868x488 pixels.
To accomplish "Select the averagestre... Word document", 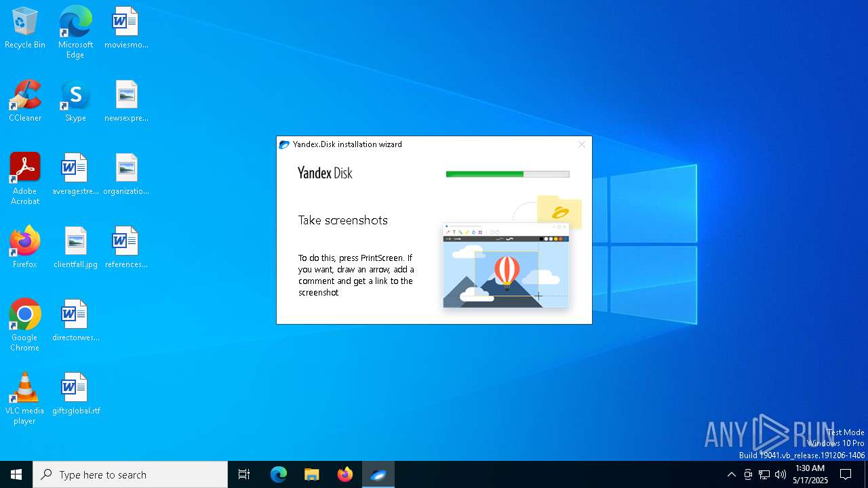I will (x=75, y=175).
